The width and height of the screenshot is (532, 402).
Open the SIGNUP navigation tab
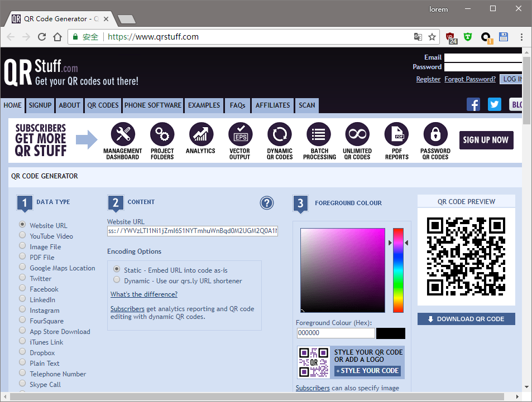pyautogui.click(x=40, y=105)
